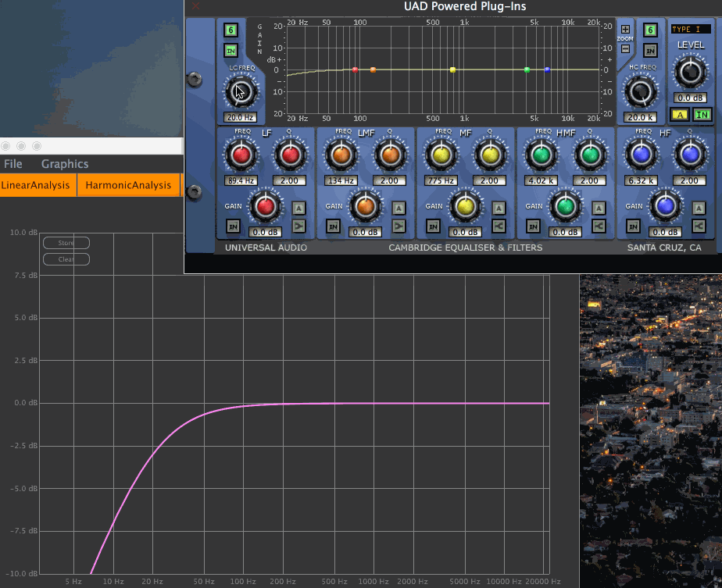Click the graph zoom out minus icon

pos(625,48)
